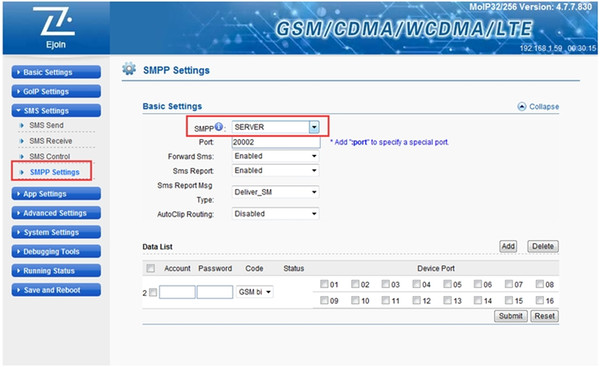600x367 pixels.
Task: Click the Account input field in row 2
Action: (177, 292)
